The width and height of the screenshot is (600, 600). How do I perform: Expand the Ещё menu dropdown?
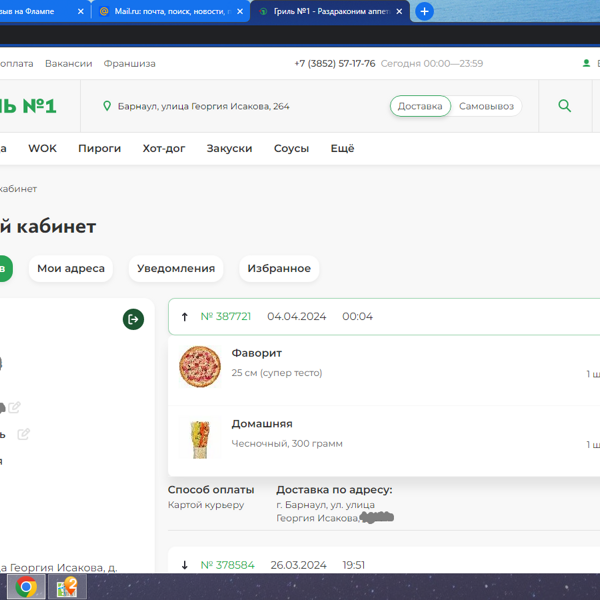(x=342, y=148)
